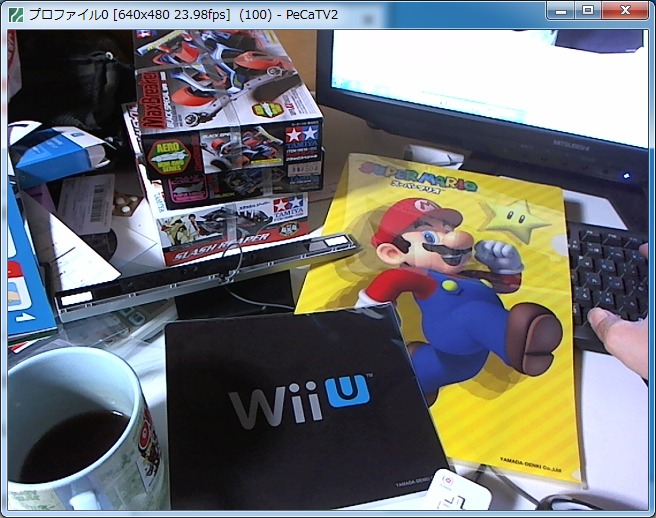The height and width of the screenshot is (518, 656).
Task: Click the PeCaTV2 application icon in title bar
Action: coord(16,15)
